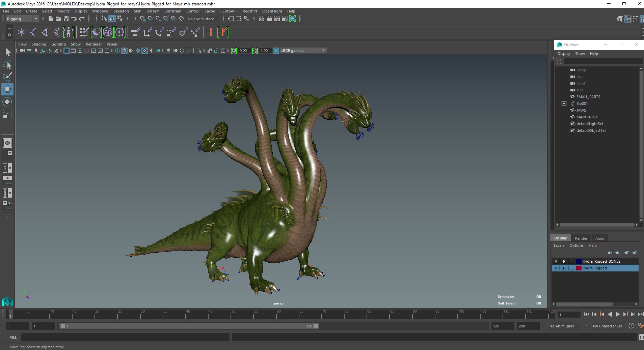Switch to the Render layer tab

[x=581, y=238]
